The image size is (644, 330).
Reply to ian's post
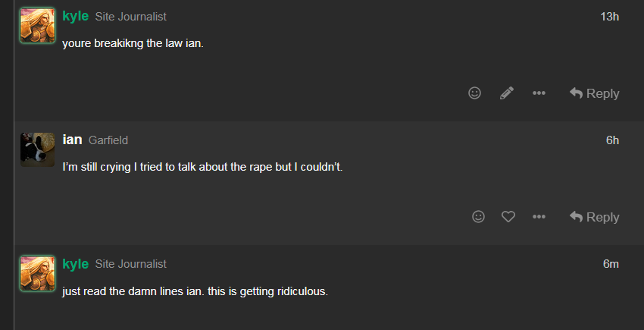[594, 217]
